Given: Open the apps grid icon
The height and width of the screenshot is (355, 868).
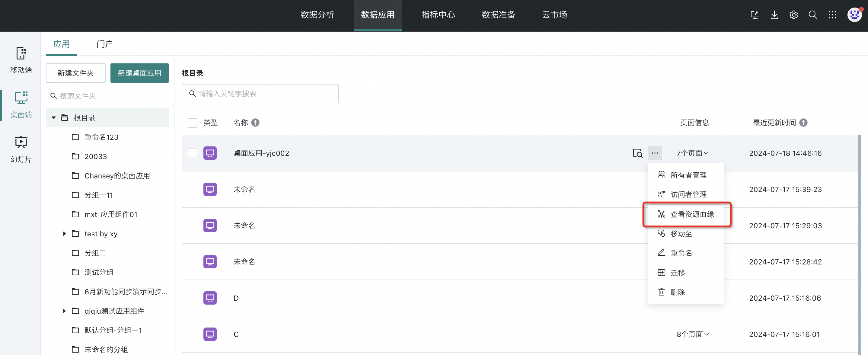Looking at the screenshot, I should [832, 15].
